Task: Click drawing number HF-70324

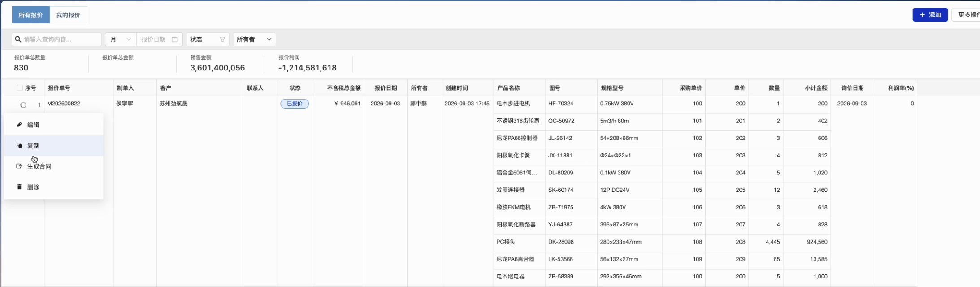Action: tap(561, 104)
